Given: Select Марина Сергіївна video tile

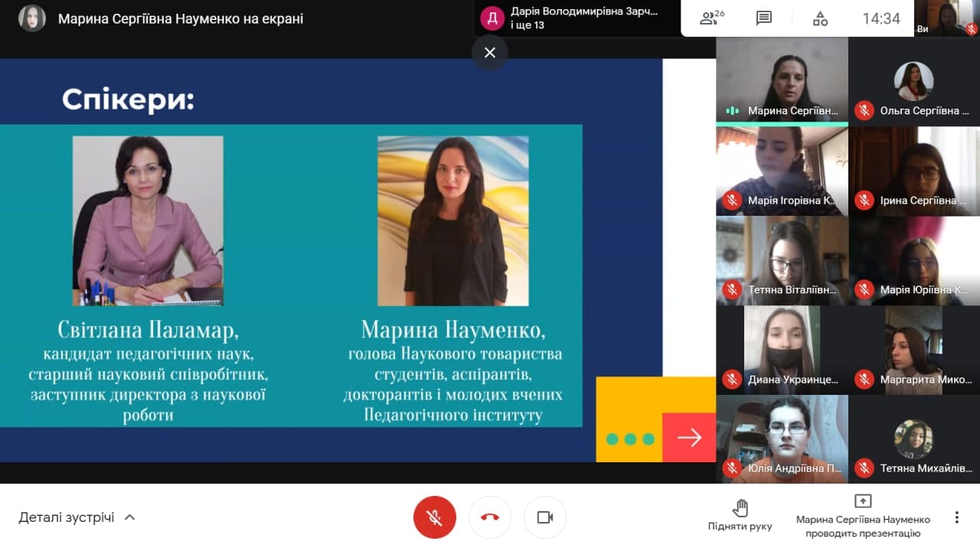Looking at the screenshot, I should 782,80.
